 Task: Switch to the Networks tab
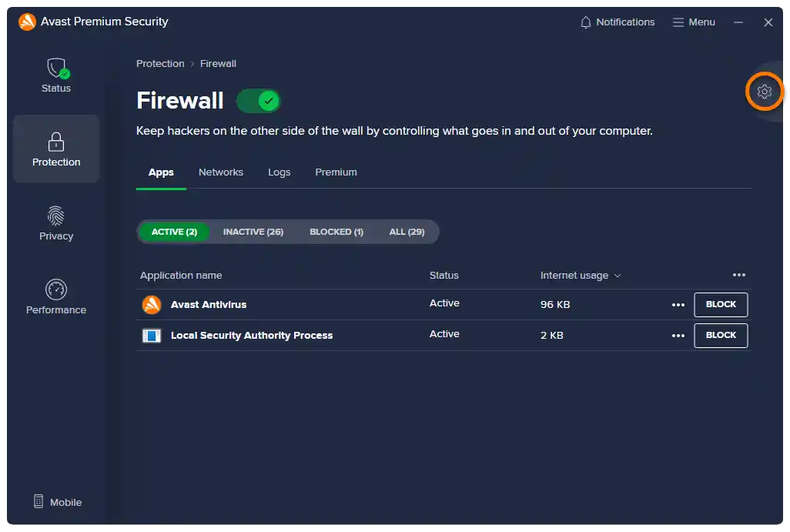point(221,172)
